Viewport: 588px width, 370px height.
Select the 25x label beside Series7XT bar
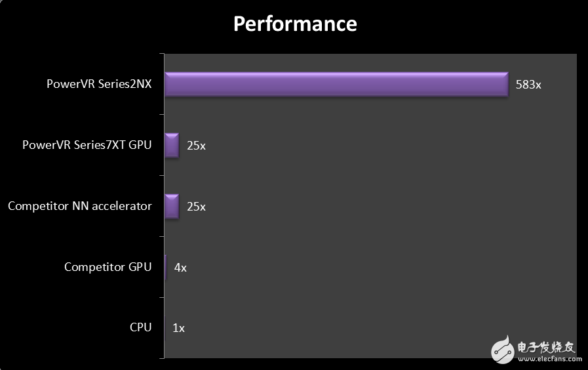click(x=196, y=146)
